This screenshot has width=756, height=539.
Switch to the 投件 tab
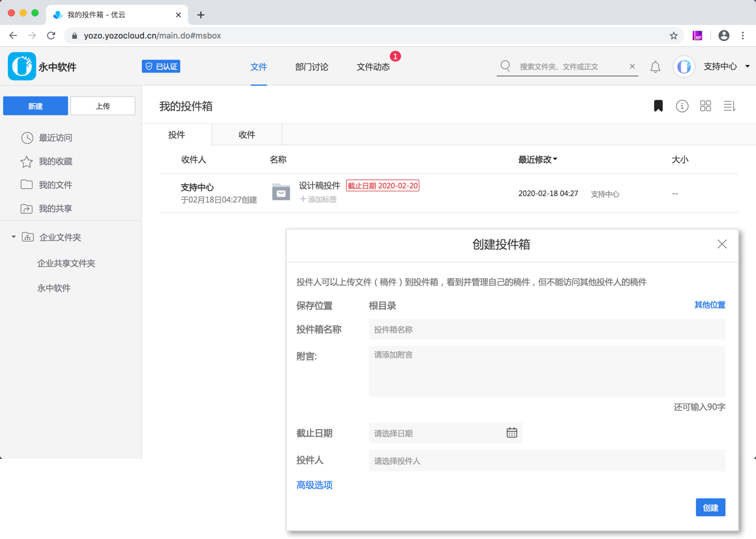coord(177,135)
